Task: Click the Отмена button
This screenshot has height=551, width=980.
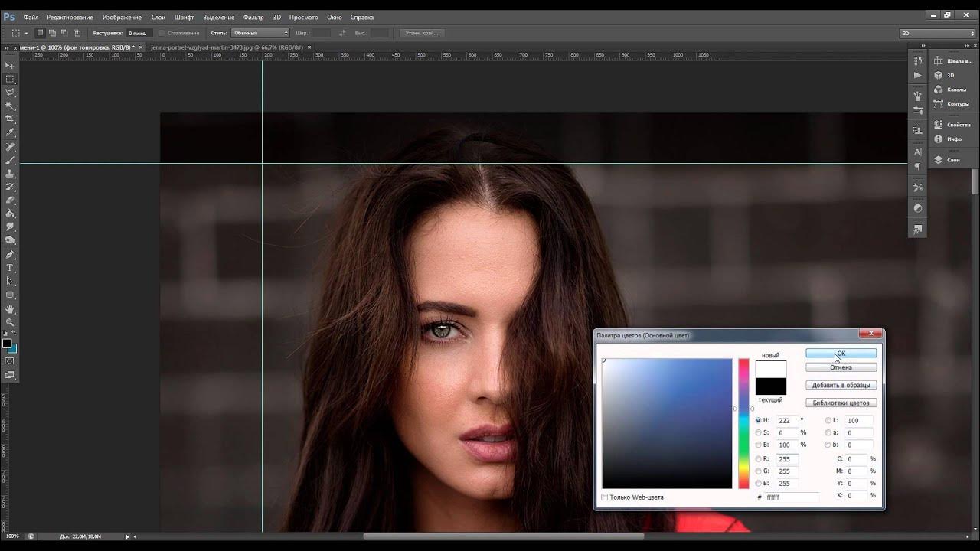Action: pyautogui.click(x=841, y=367)
